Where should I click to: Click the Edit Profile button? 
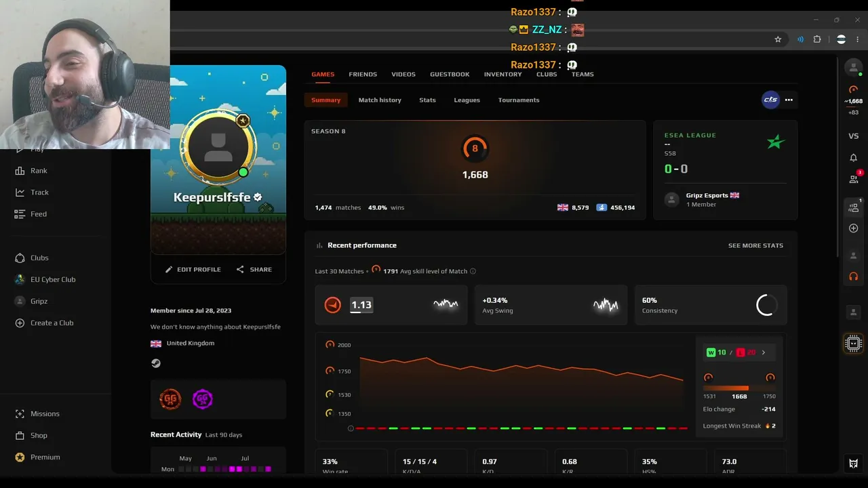[193, 270]
